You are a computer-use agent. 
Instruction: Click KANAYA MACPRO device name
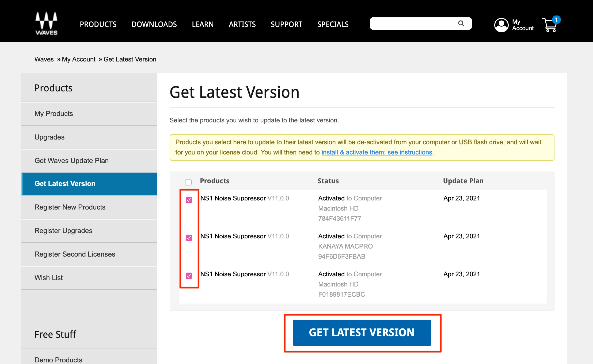tap(345, 246)
